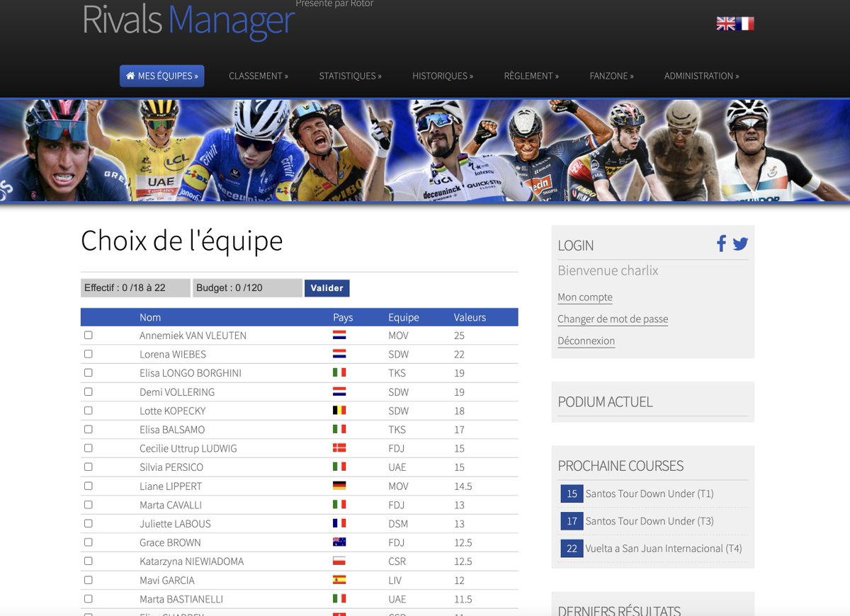
Task: Click the Effectif : 0 /18 à 22 field
Action: coord(135,287)
